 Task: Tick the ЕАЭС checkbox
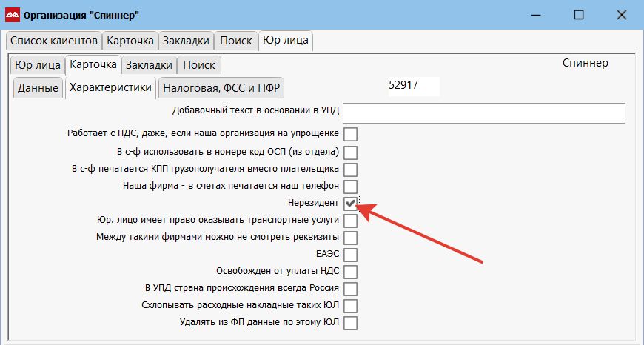350,255
